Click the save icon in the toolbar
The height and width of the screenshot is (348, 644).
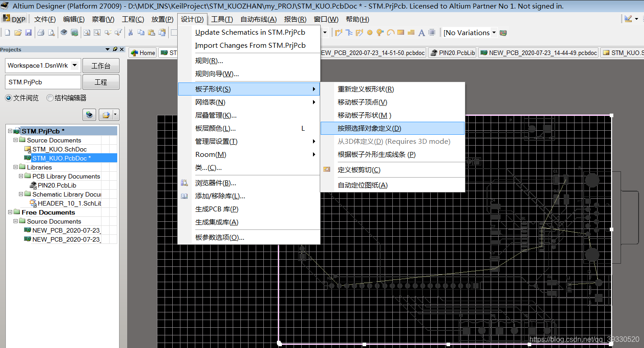(28, 32)
